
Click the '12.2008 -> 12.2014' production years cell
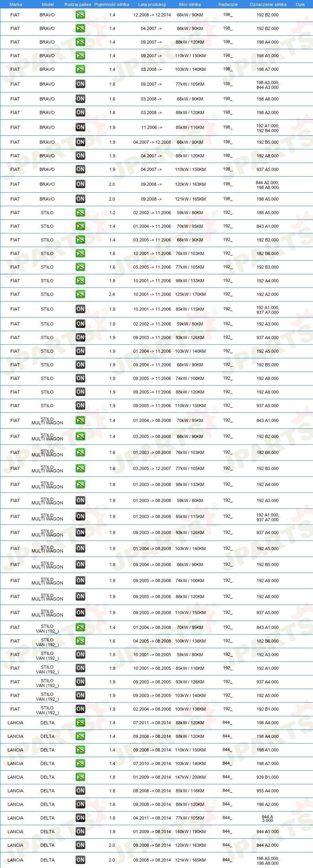point(152,15)
